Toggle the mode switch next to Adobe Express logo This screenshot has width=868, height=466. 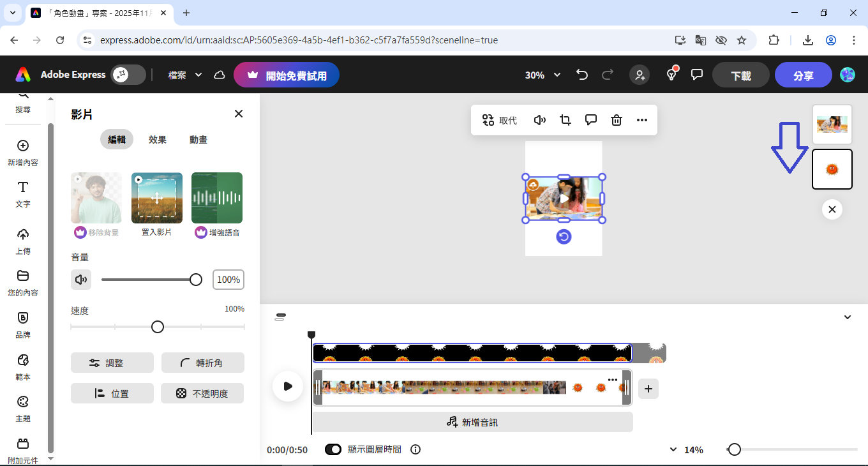click(128, 75)
